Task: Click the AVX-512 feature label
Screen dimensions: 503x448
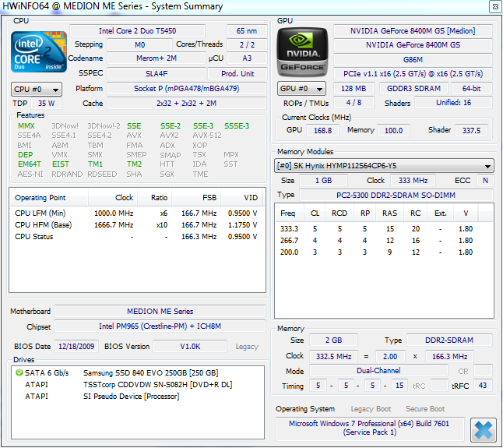Action: [207, 136]
